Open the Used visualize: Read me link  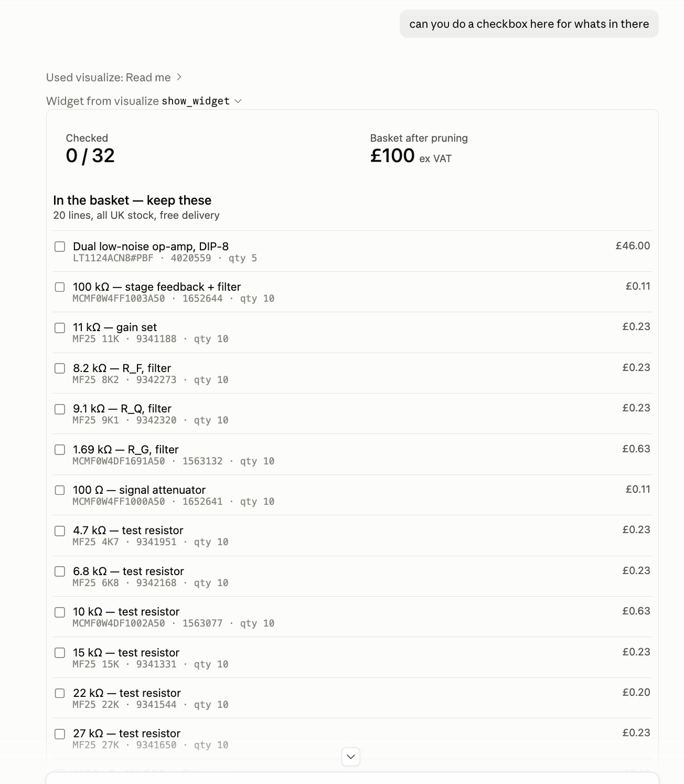coord(109,78)
